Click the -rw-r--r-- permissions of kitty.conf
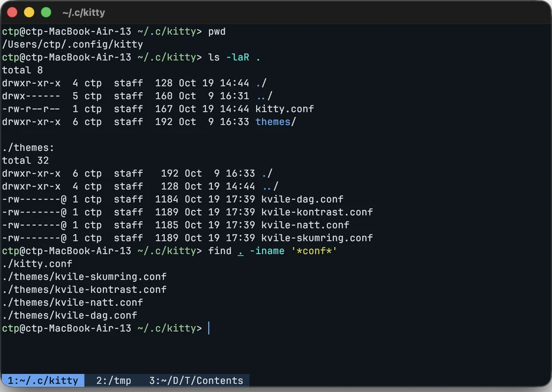This screenshot has width=552, height=392. coord(31,109)
